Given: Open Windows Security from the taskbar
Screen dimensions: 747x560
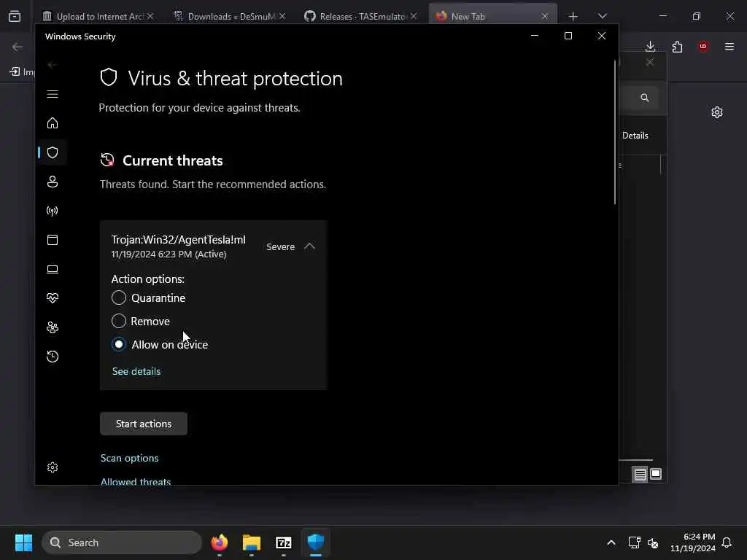Looking at the screenshot, I should pyautogui.click(x=316, y=542).
